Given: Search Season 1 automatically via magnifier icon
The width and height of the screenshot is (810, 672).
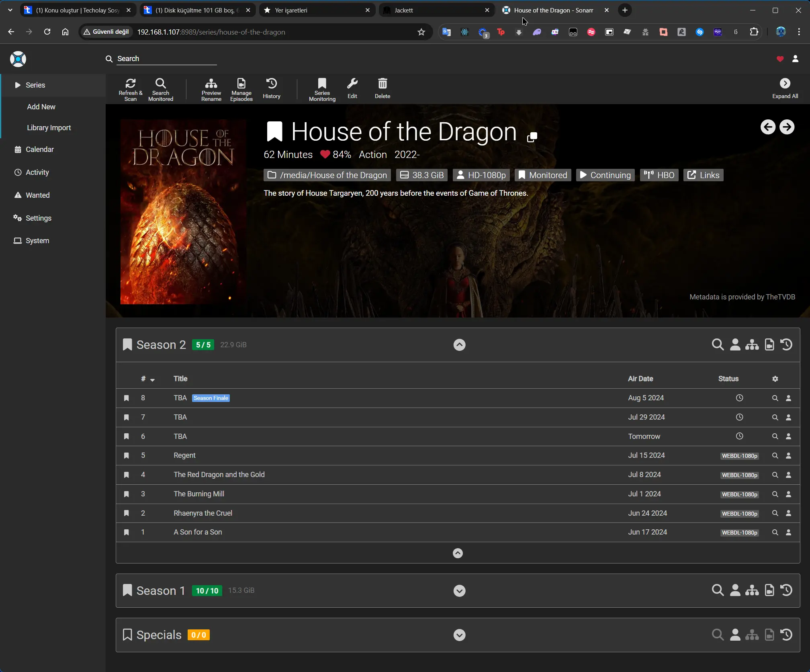Looking at the screenshot, I should [718, 590].
